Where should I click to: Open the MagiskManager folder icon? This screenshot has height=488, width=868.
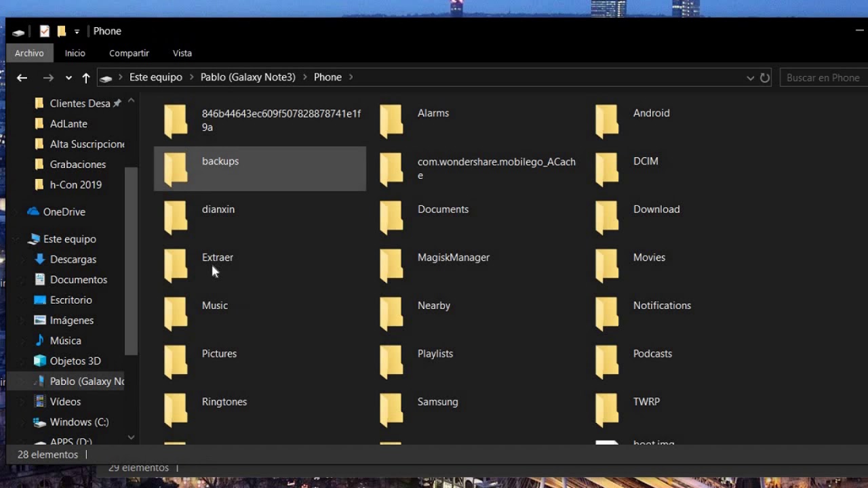click(391, 265)
